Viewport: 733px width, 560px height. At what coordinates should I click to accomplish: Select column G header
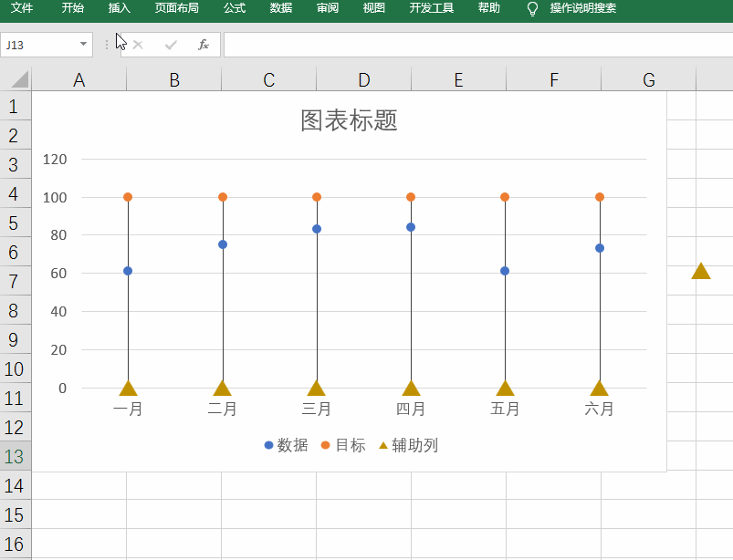coord(648,80)
